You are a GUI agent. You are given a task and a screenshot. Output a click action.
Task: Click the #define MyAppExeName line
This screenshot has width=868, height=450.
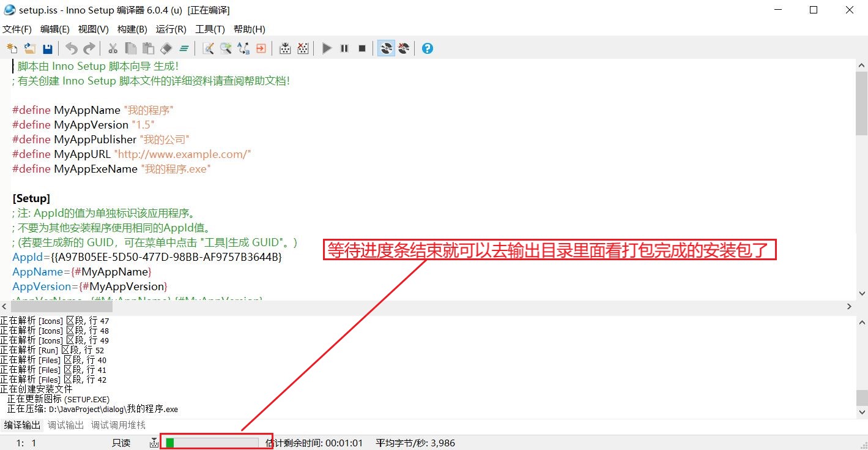(111, 169)
